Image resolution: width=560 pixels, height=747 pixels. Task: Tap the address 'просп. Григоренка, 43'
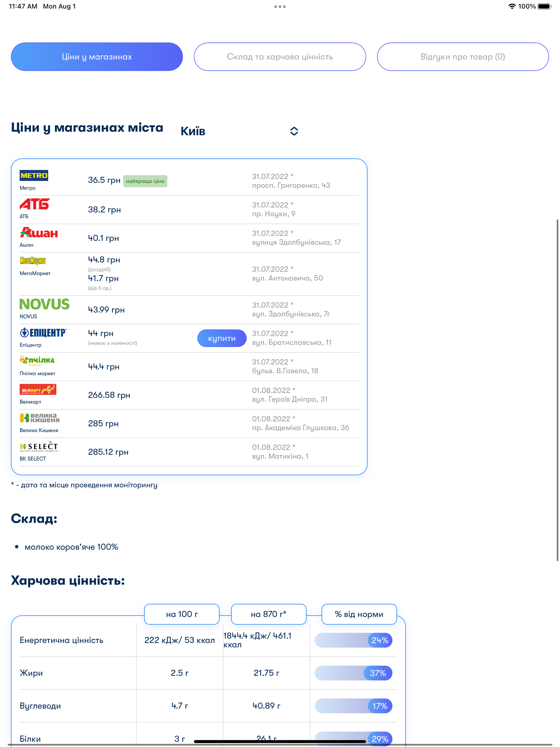pyautogui.click(x=291, y=185)
